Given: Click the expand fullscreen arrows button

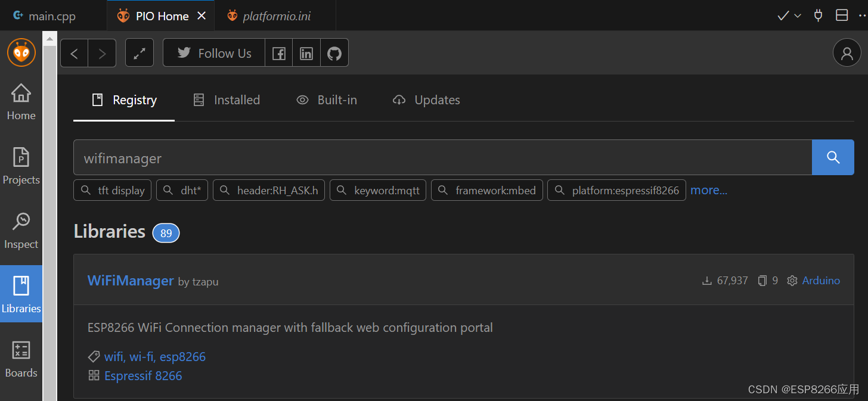Looking at the screenshot, I should tap(139, 53).
